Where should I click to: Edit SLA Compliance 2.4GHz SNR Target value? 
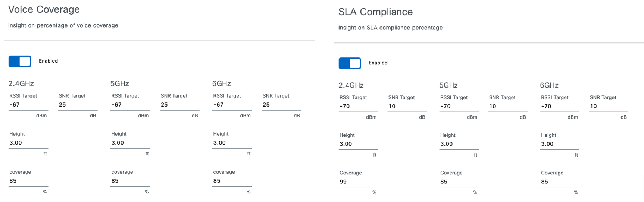pyautogui.click(x=407, y=107)
